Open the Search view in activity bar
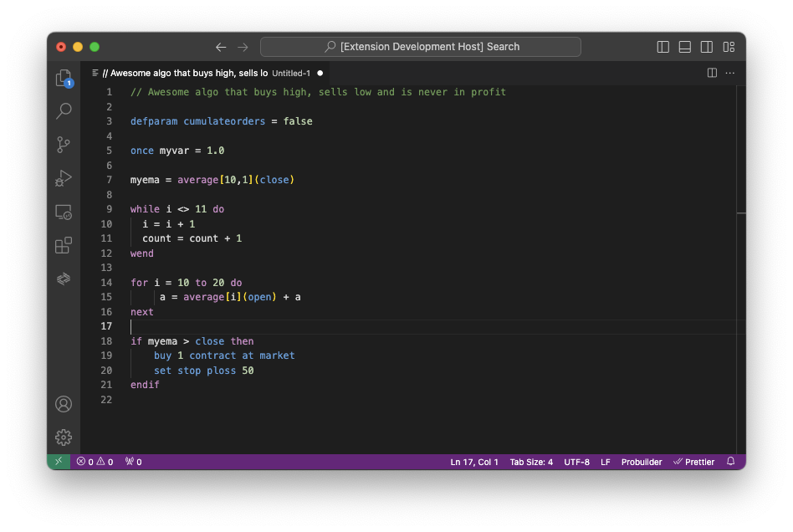Viewport: 793px width, 532px height. (x=64, y=111)
